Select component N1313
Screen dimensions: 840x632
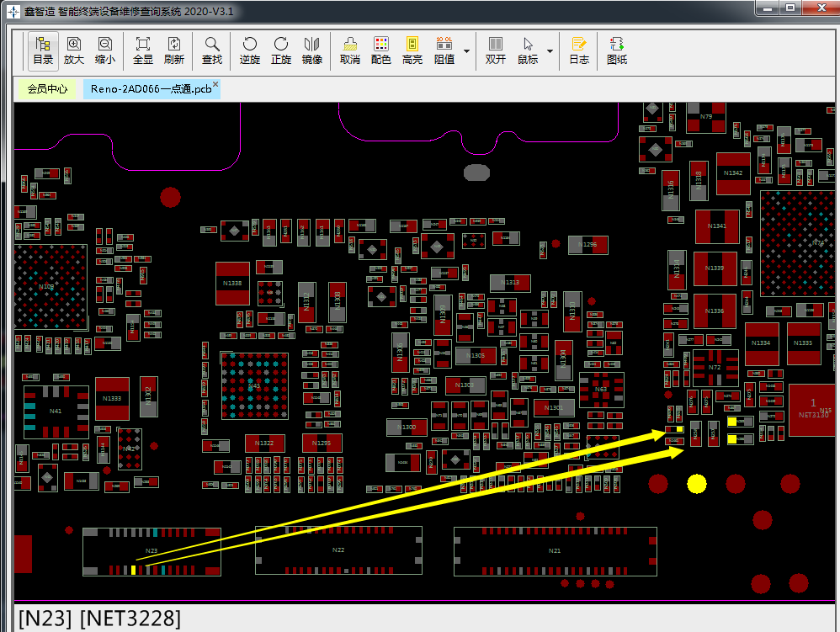510,283
